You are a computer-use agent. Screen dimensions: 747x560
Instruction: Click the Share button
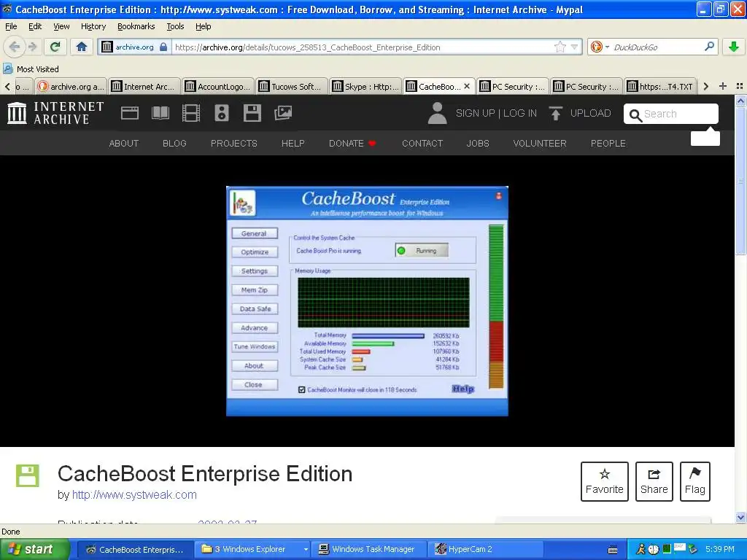[x=654, y=481]
